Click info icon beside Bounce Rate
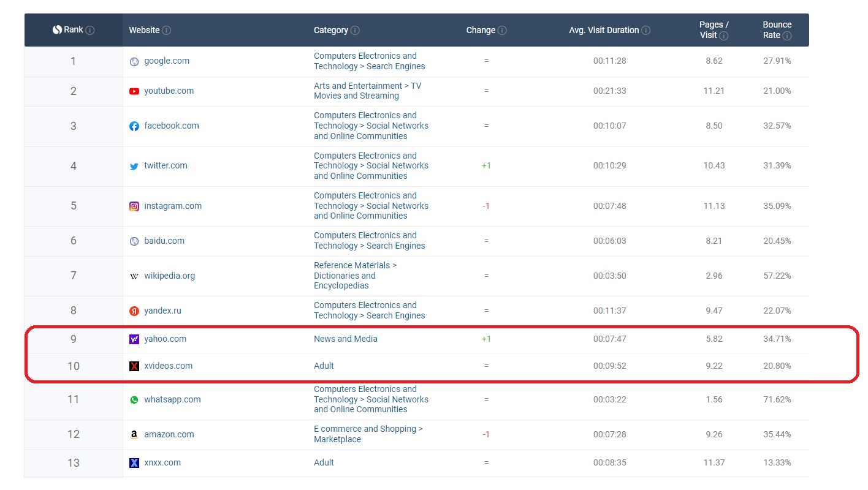This screenshot has width=868, height=490. click(787, 36)
